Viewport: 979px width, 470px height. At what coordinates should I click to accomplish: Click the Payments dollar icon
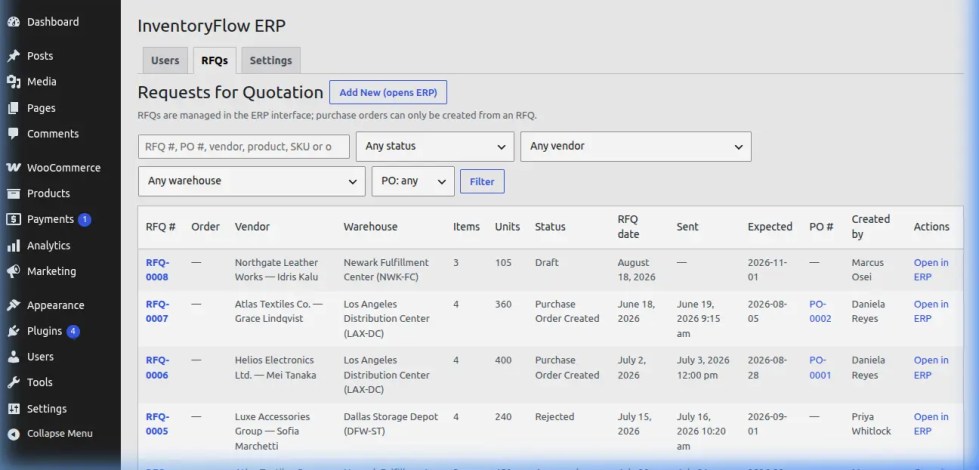coord(13,219)
